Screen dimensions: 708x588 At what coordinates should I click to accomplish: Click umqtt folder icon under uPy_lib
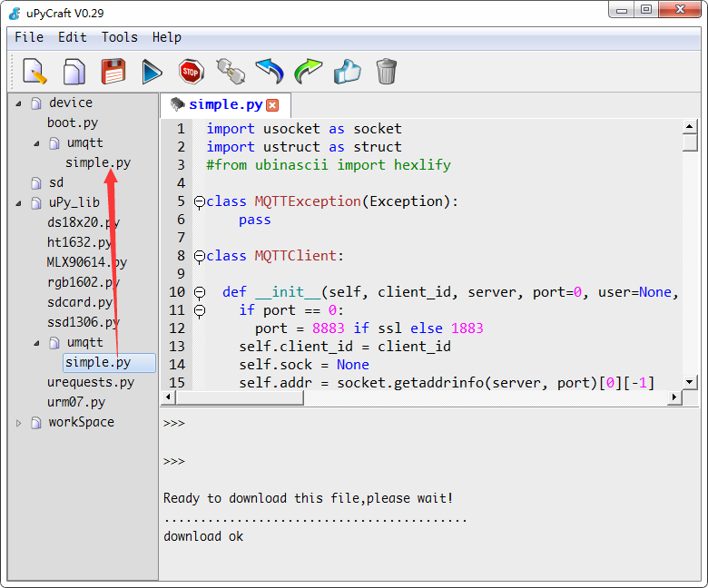pos(54,343)
